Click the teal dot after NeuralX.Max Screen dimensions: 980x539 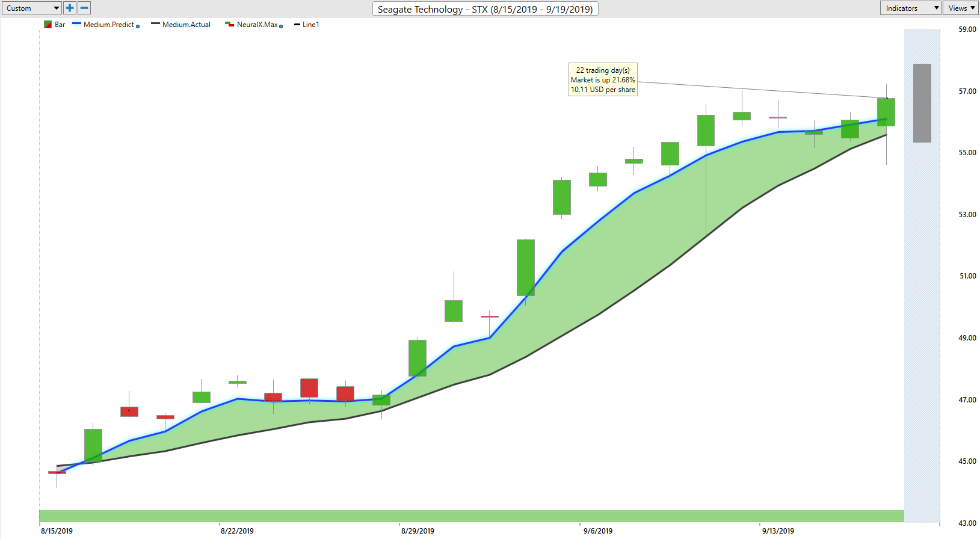coord(281,26)
